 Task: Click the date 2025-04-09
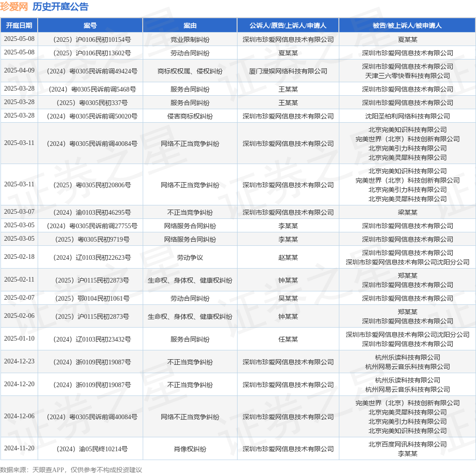[19, 70]
